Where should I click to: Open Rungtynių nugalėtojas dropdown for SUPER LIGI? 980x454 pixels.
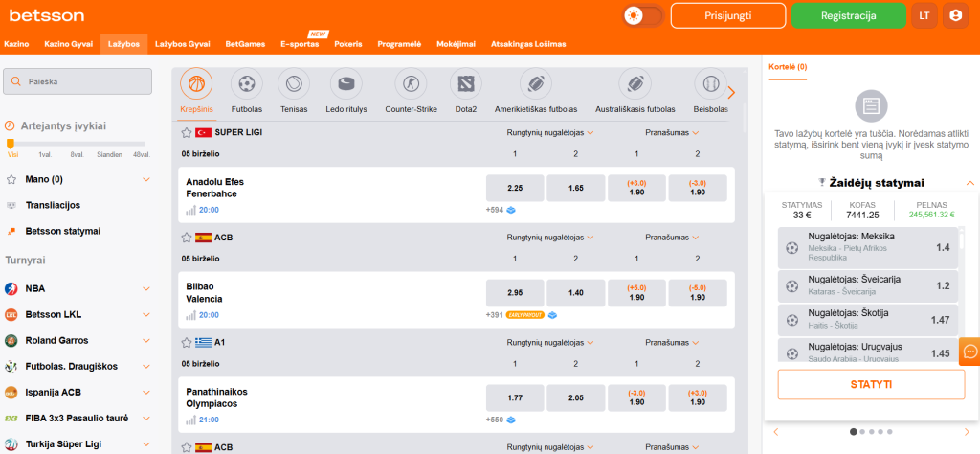coord(550,132)
